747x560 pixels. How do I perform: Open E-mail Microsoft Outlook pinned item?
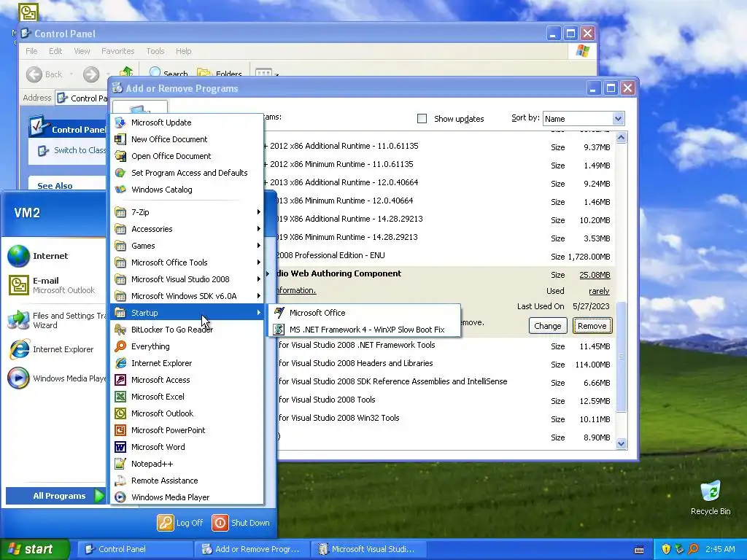(55, 285)
